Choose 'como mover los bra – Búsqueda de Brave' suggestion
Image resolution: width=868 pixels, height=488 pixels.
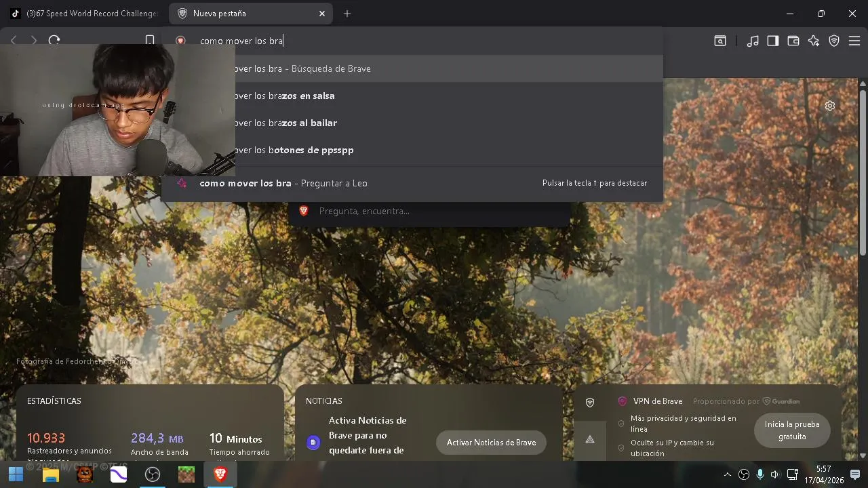click(412, 68)
